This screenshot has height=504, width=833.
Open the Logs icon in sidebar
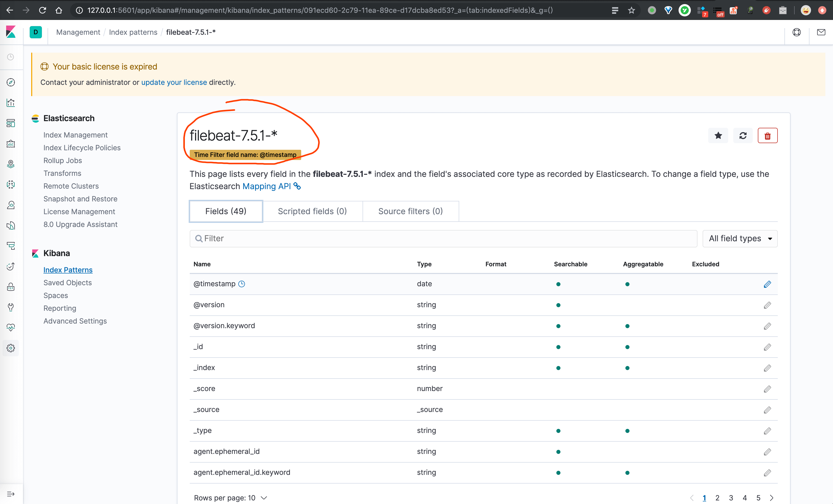point(11,225)
